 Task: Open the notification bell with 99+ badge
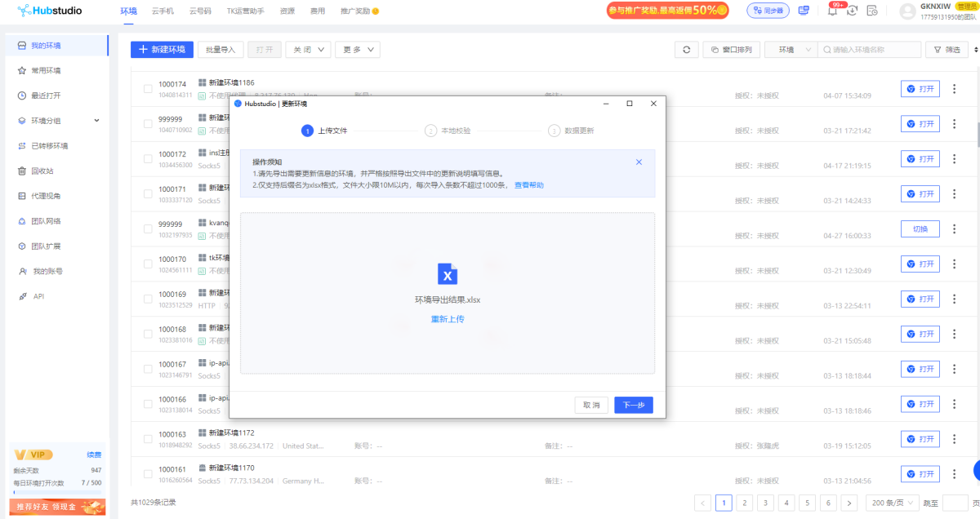[834, 10]
